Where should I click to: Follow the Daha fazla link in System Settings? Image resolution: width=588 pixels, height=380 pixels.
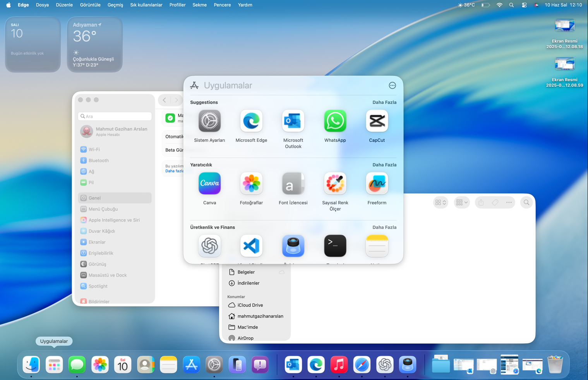174,171
